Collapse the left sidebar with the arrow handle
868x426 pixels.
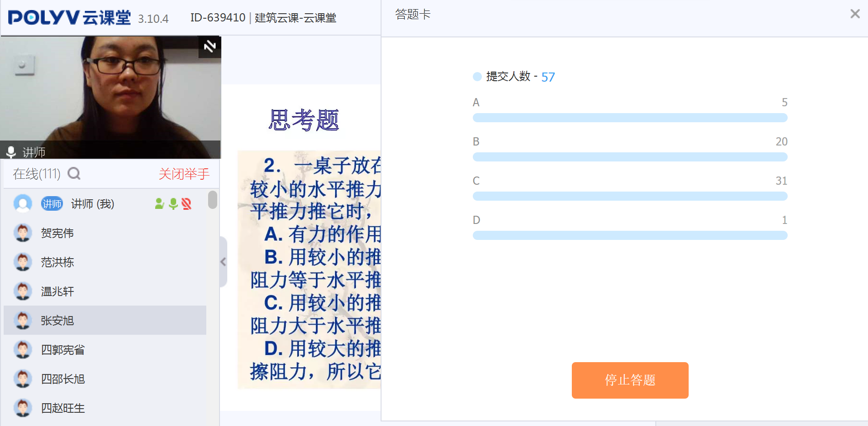coord(223,262)
